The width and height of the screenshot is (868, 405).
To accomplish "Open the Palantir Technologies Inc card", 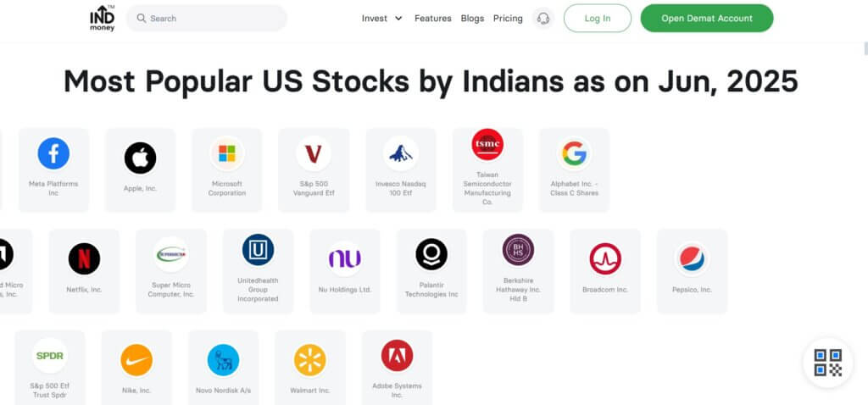I will pos(431,271).
